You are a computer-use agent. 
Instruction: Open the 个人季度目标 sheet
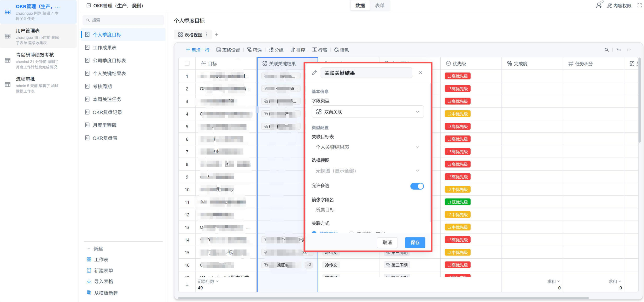point(123,35)
